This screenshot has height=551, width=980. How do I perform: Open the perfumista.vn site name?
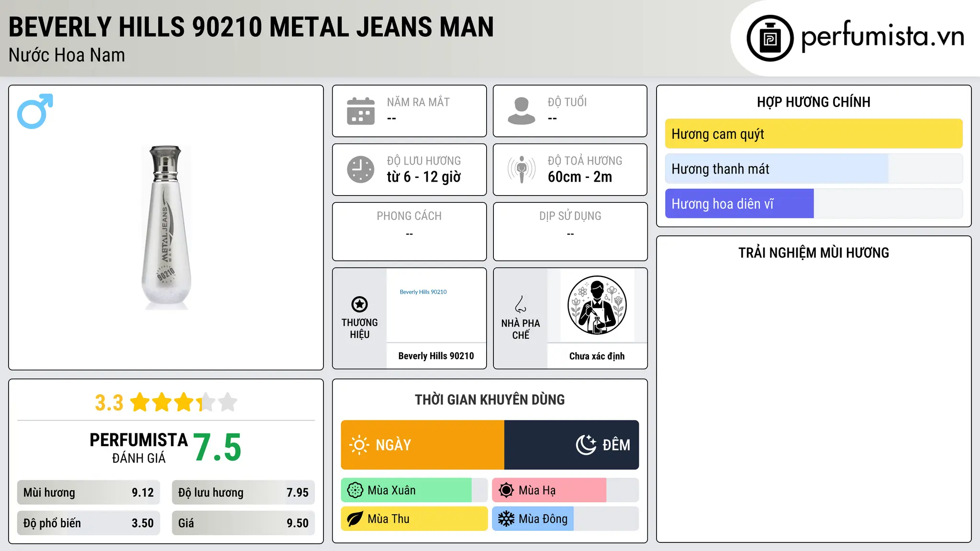[x=883, y=37]
